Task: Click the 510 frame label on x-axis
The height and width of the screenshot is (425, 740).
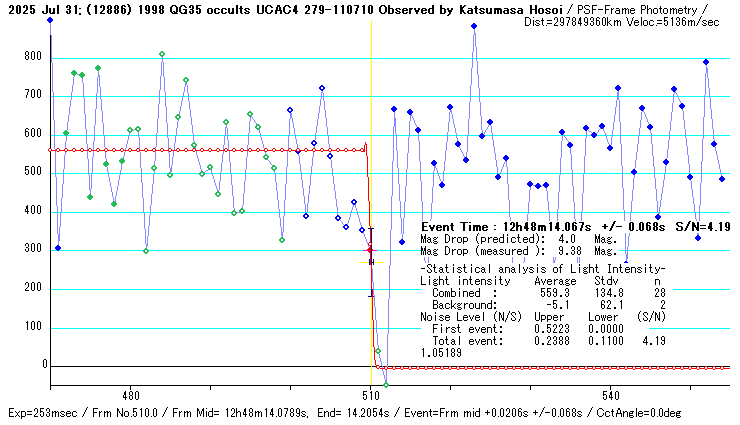Action: click(x=370, y=395)
